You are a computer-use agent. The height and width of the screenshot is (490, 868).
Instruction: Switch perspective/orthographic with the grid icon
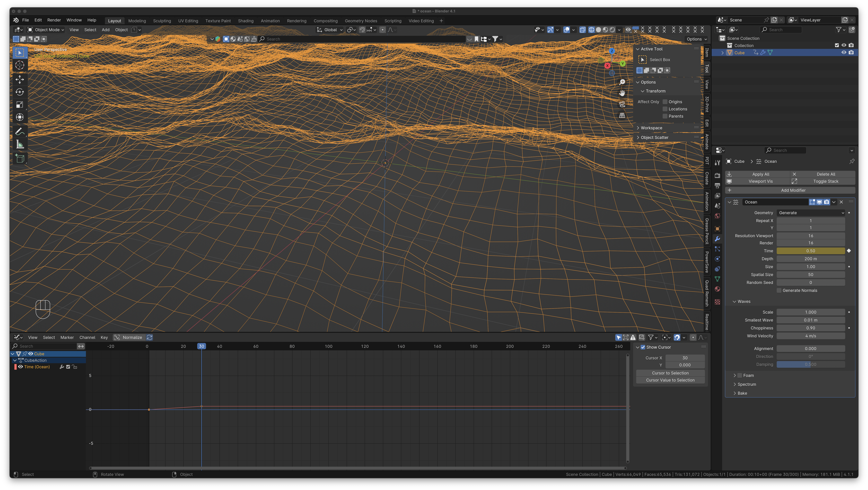click(x=622, y=115)
